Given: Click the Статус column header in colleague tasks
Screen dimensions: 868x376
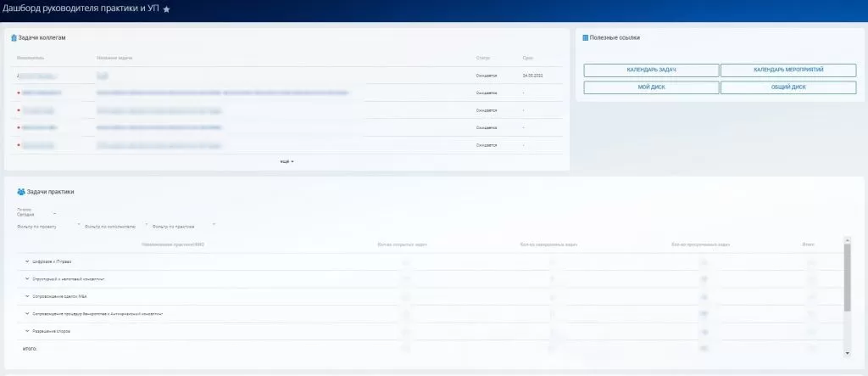Looking at the screenshot, I should (x=484, y=58).
